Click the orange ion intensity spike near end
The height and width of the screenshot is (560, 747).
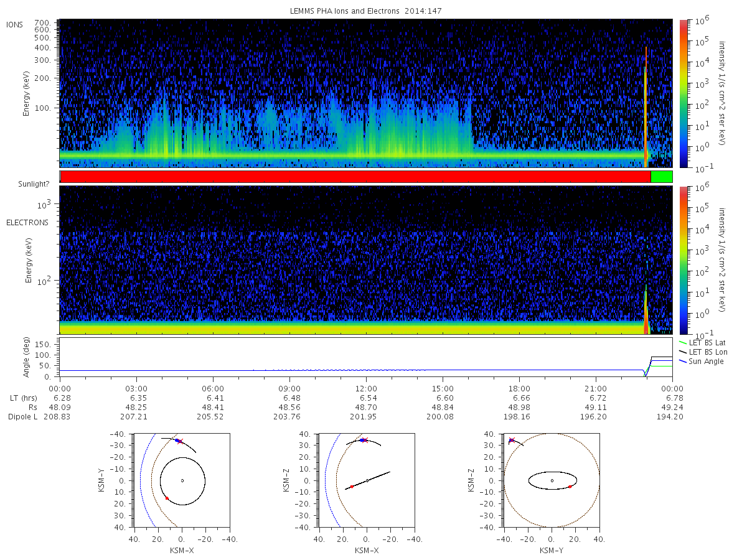click(x=646, y=106)
